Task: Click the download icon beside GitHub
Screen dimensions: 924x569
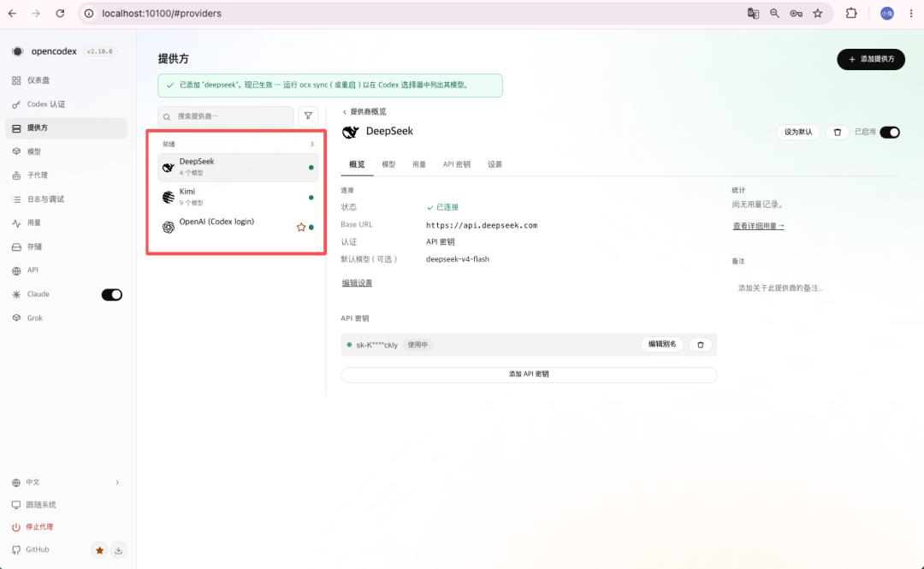Action: pos(118,550)
